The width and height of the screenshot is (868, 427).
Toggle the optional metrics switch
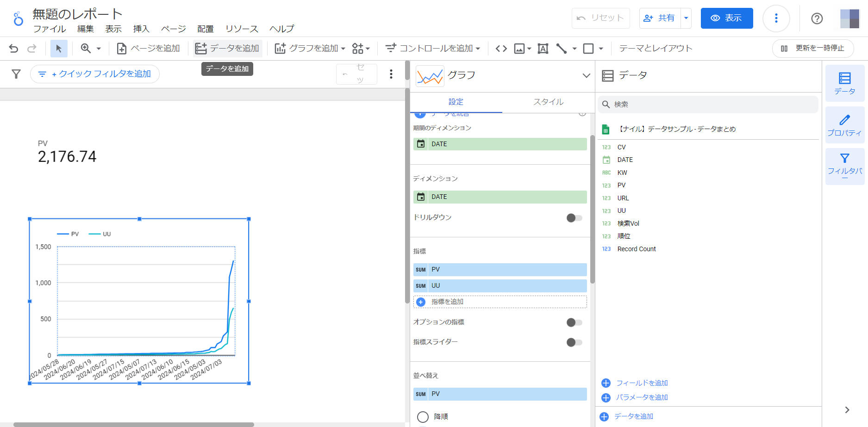coord(575,322)
